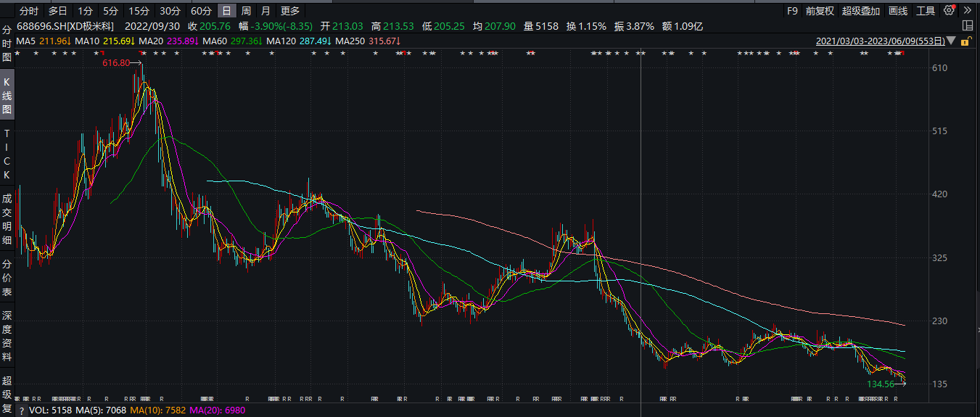Open the settings gear icon

click(950, 11)
